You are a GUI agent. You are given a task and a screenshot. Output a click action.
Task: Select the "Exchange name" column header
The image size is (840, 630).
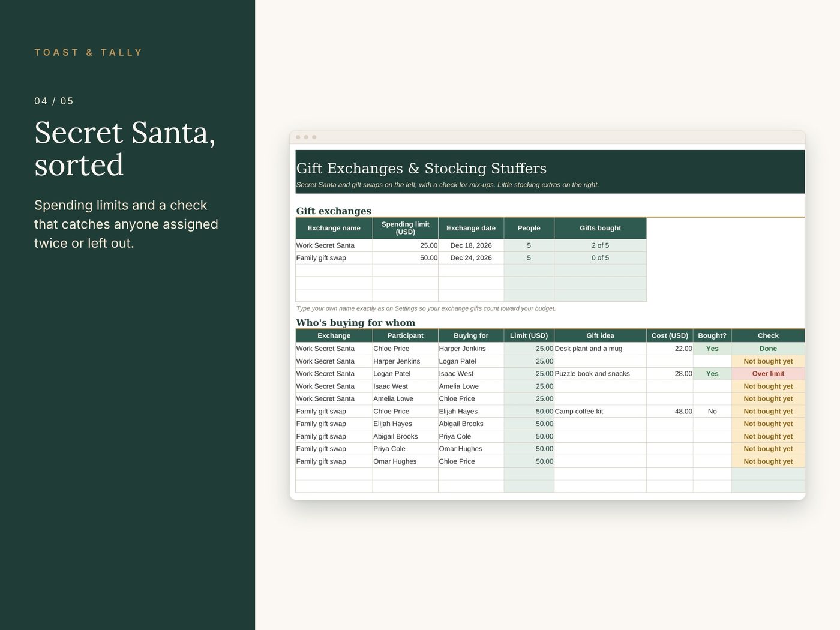click(334, 228)
